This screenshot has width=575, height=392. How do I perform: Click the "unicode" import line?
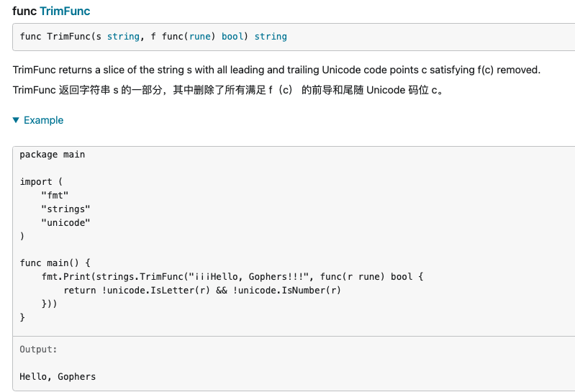pos(65,222)
